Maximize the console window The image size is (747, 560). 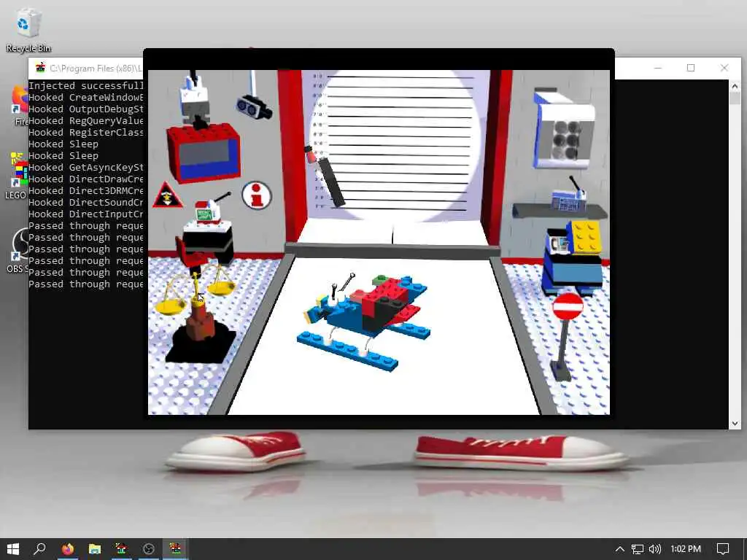[691, 68]
